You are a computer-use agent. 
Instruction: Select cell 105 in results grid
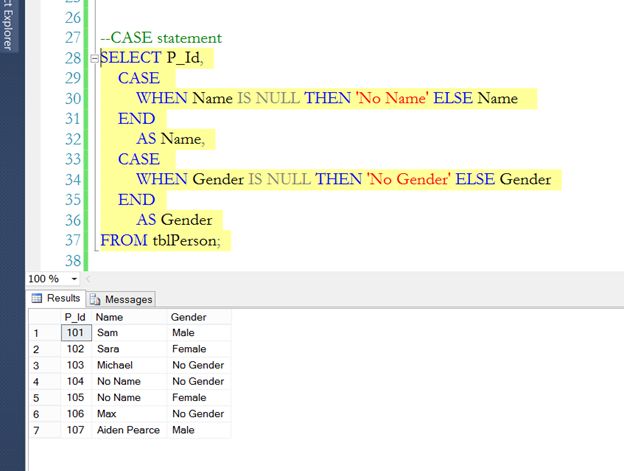tap(76, 397)
